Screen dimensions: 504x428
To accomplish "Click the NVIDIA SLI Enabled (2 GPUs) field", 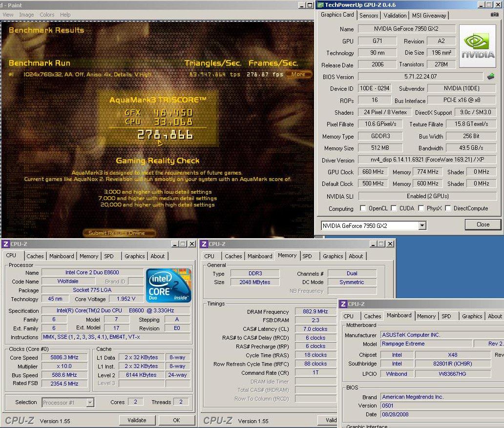I will point(427,196).
